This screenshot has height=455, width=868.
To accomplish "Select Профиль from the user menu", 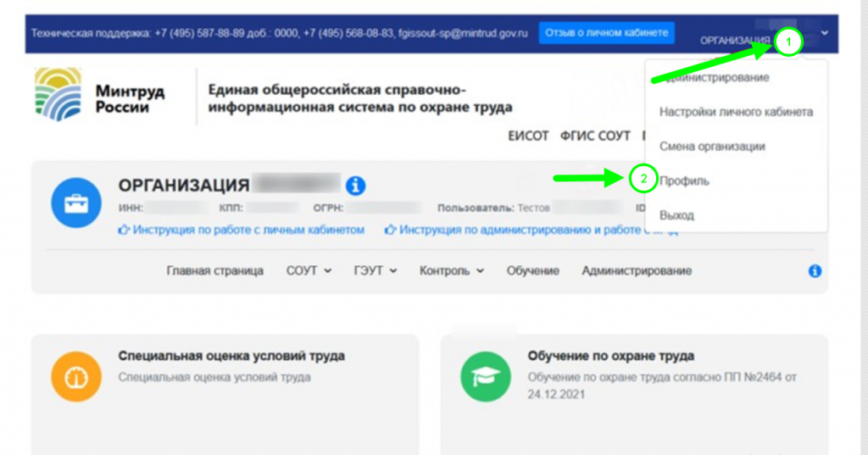I will click(x=685, y=180).
